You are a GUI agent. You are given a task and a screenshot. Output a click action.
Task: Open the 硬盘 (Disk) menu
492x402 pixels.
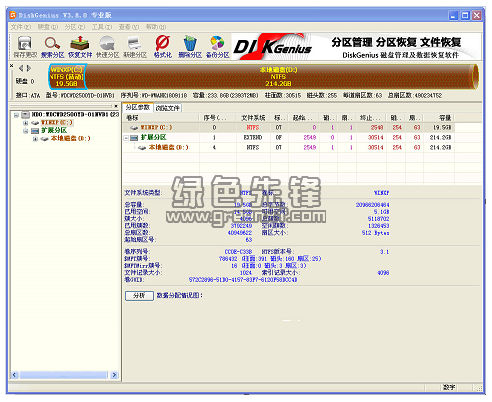(48, 27)
